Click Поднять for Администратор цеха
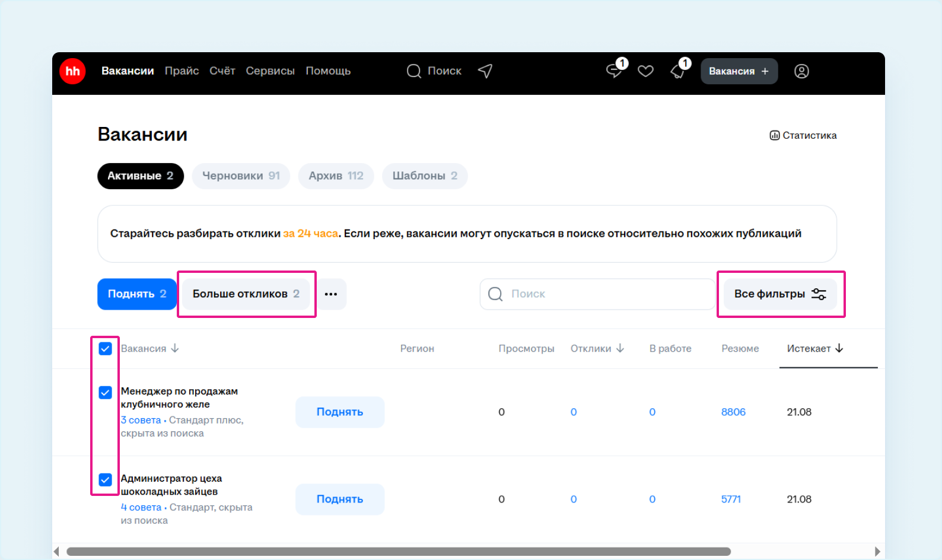Image resolution: width=942 pixels, height=560 pixels. (340, 499)
